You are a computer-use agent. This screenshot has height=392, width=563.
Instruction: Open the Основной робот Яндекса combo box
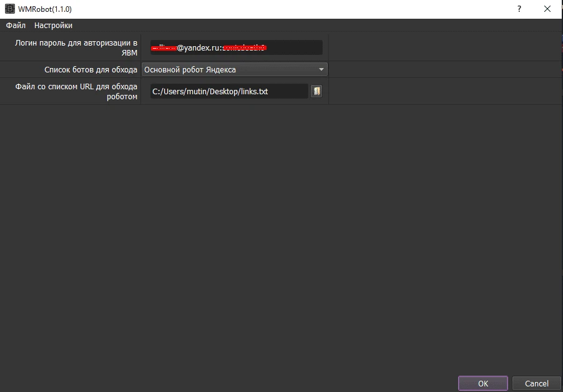[x=235, y=70]
